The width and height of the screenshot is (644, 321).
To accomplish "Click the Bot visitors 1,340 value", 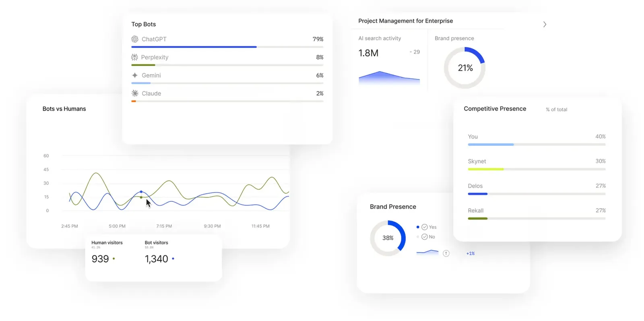I will click(156, 259).
